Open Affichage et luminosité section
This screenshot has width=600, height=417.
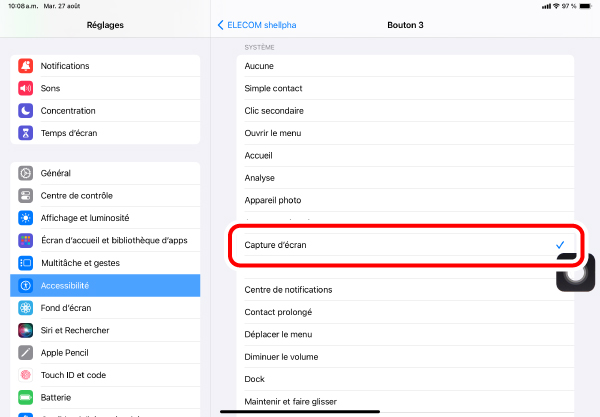[105, 218]
